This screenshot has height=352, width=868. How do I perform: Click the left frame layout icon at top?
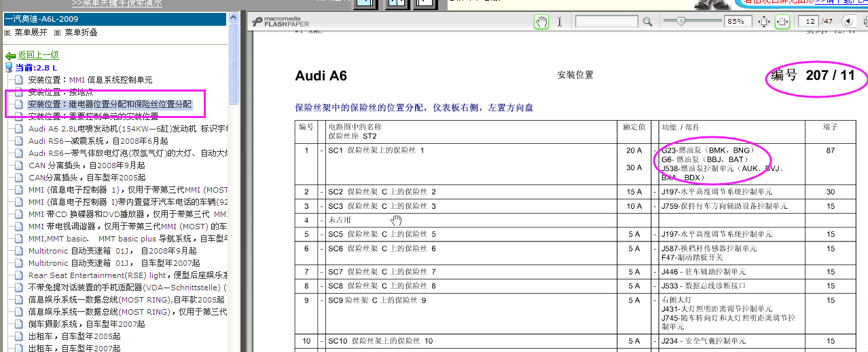364,3
